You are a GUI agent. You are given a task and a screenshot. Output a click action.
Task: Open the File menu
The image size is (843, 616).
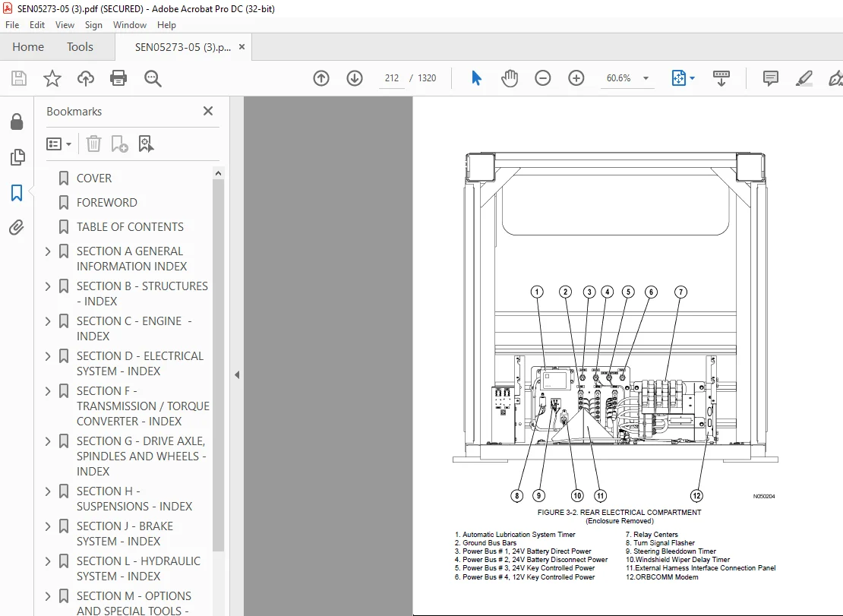pos(12,25)
